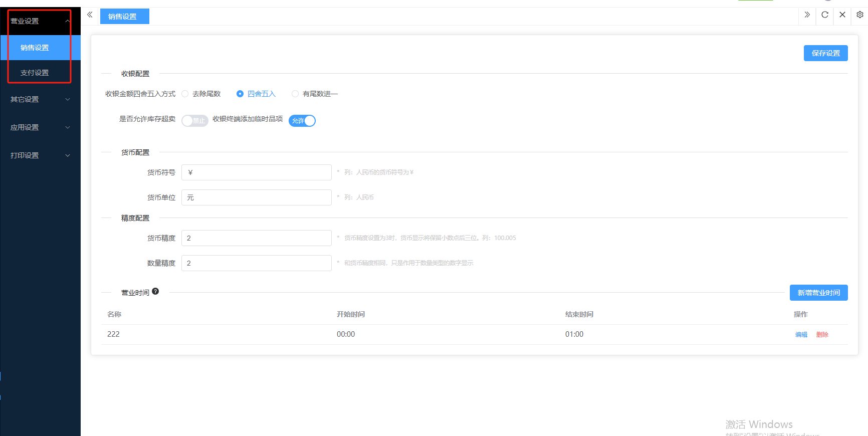The width and height of the screenshot is (868, 436).
Task: Select the 四舍五入 rounding option
Action: (x=240, y=94)
